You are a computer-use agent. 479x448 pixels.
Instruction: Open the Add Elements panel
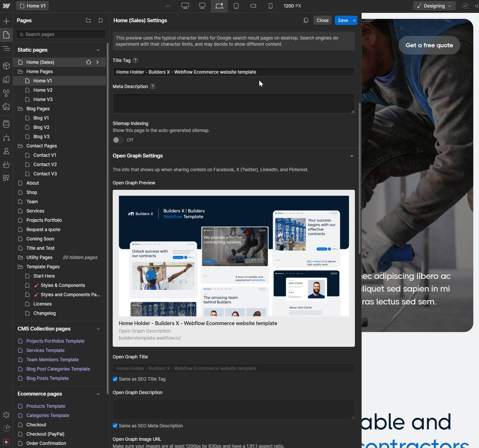[6, 21]
